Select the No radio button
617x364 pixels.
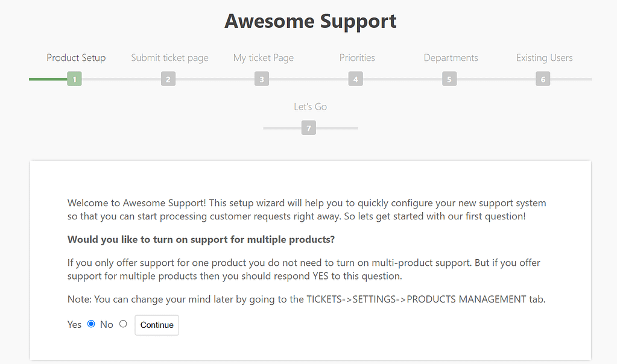coord(122,324)
